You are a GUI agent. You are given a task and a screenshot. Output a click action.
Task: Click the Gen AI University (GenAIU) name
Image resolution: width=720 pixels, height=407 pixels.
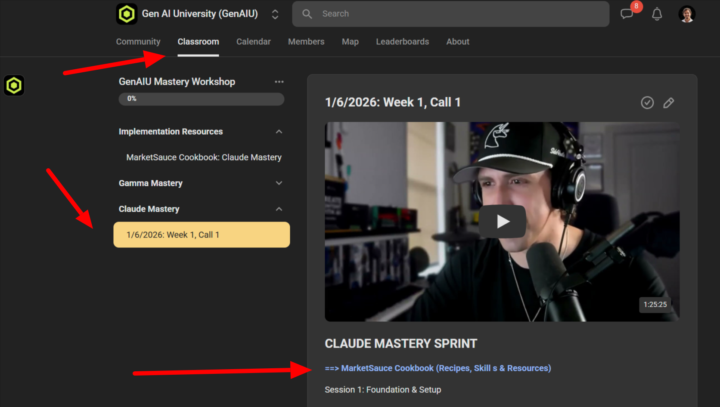tap(200, 14)
